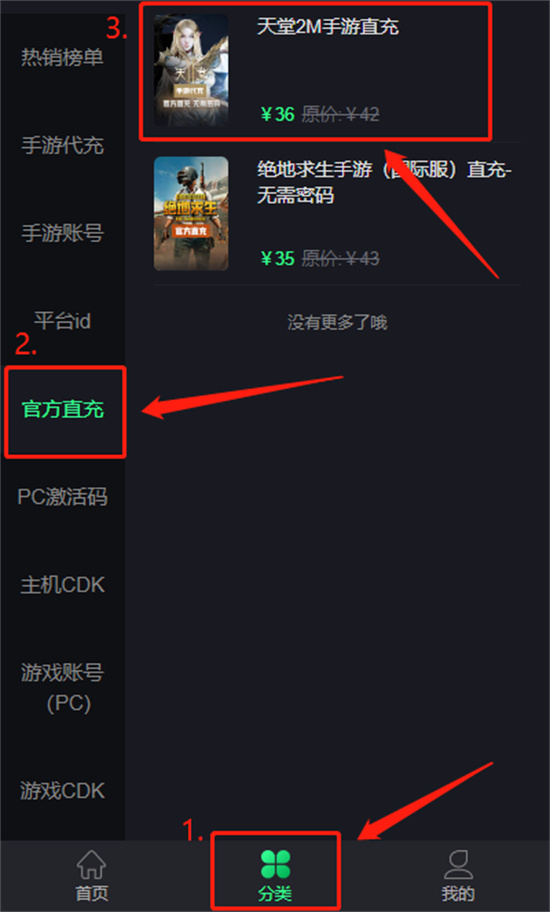This screenshot has width=550, height=912.
Task: Tap the green clover category icon
Action: click(x=276, y=864)
